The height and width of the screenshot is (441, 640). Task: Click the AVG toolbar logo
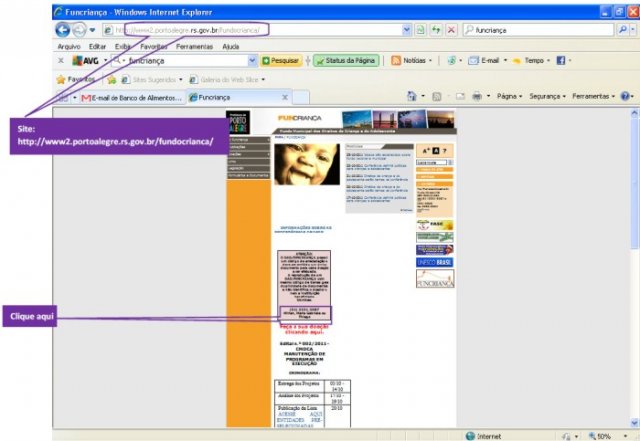tap(86, 61)
